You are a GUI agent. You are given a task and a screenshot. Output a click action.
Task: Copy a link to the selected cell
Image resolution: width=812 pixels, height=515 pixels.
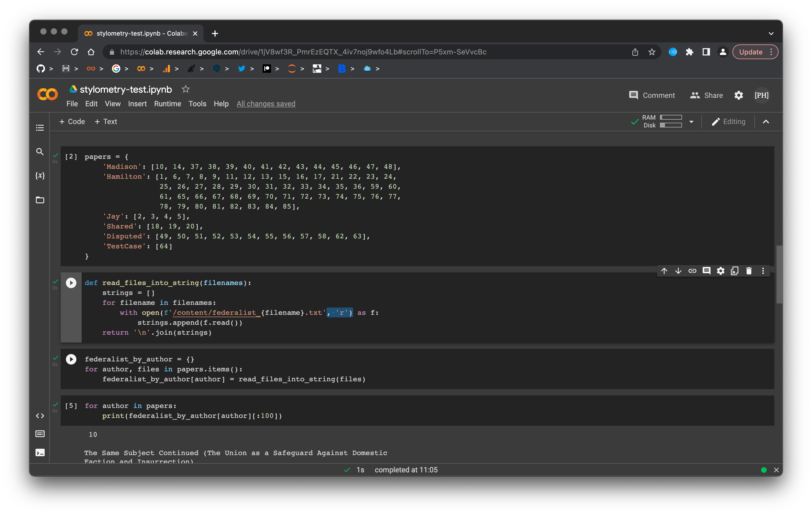[693, 271]
